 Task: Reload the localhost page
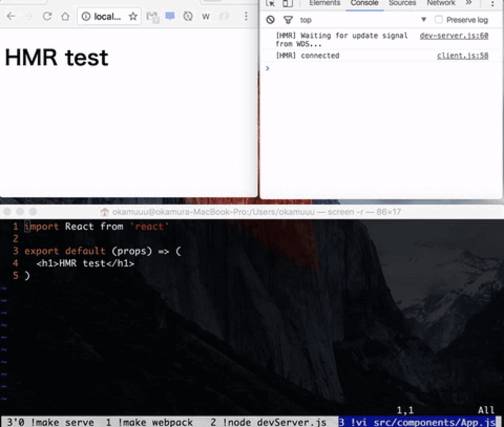pyautogui.click(x=47, y=16)
